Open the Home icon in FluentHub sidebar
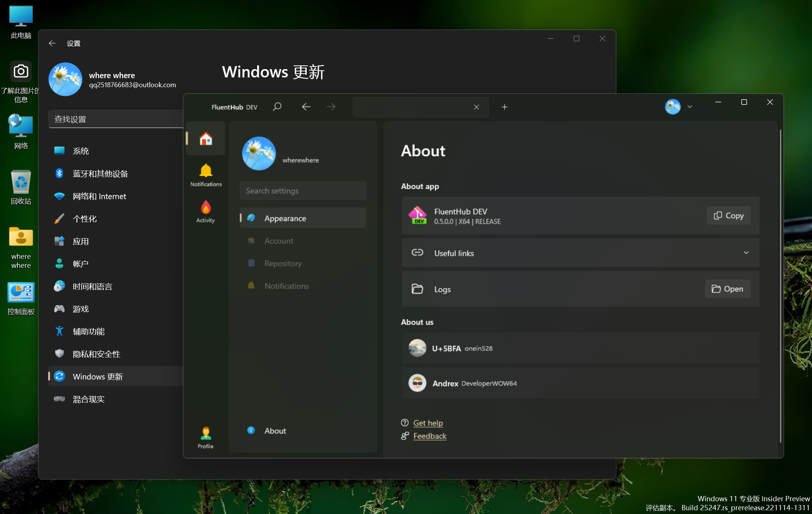The height and width of the screenshot is (514, 812). [206, 138]
